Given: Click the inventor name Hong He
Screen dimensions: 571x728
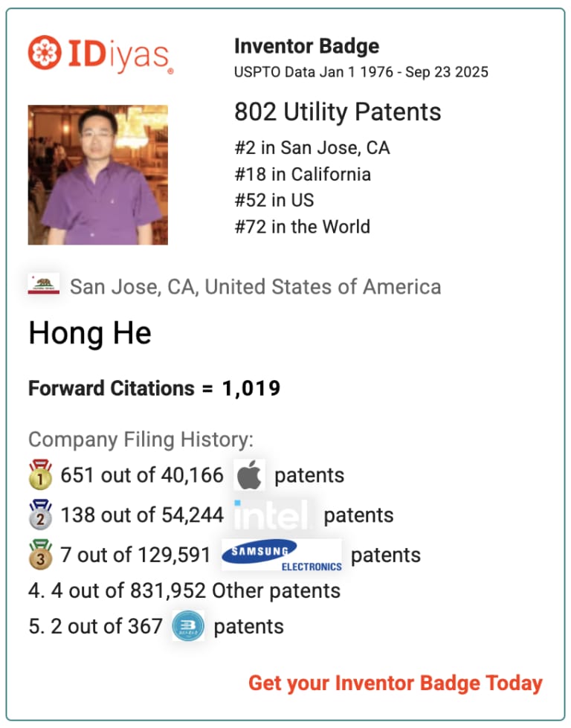Looking at the screenshot, I should [x=90, y=332].
